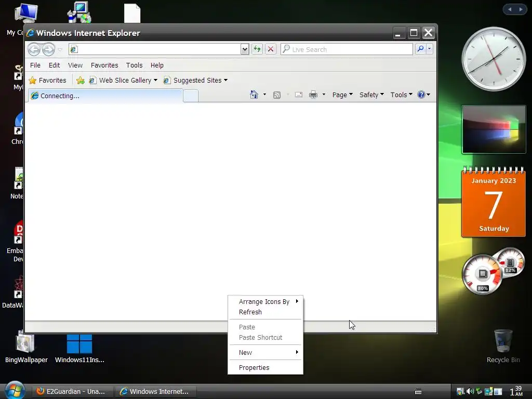Choose Properties in the context menu
This screenshot has height=399, width=532.
(265, 368)
